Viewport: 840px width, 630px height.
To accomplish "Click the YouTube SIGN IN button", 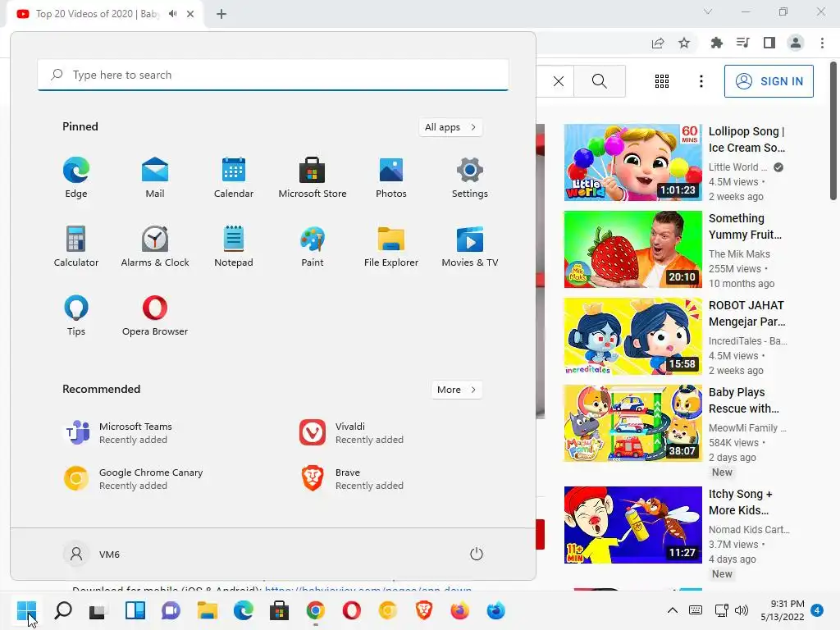I will click(769, 81).
